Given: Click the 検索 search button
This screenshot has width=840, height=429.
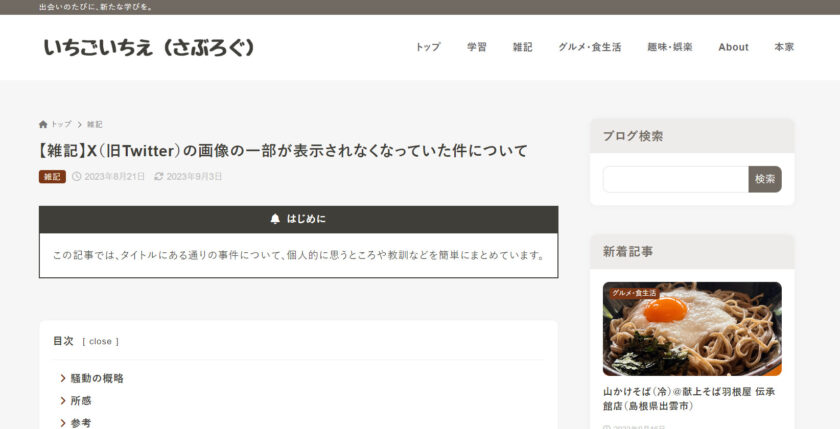Looking at the screenshot, I should tap(765, 179).
